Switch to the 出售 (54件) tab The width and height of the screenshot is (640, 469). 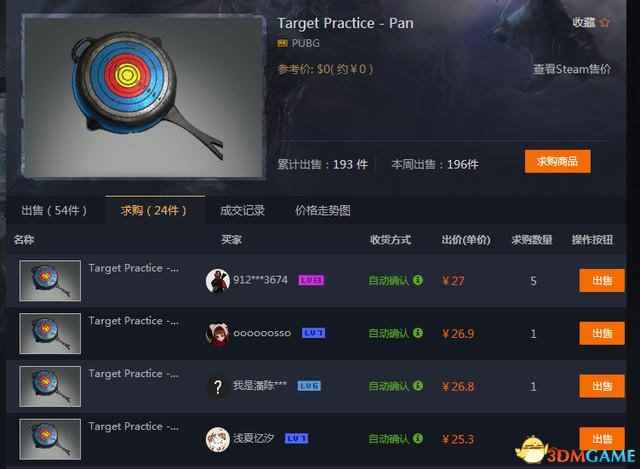tap(54, 211)
